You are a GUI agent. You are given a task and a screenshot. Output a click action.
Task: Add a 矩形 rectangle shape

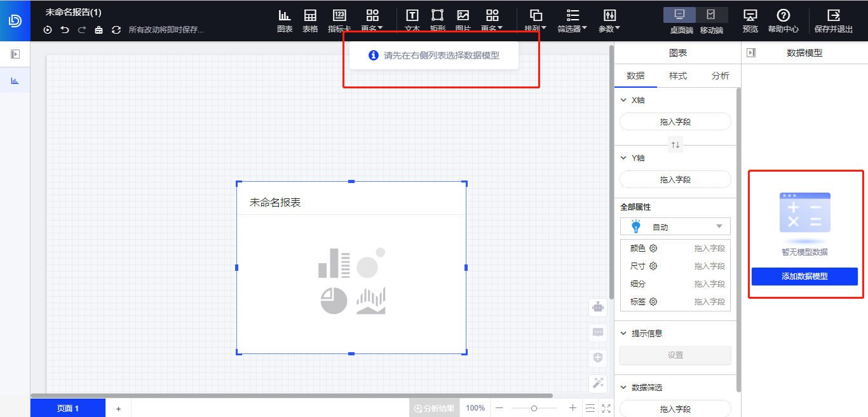click(437, 18)
